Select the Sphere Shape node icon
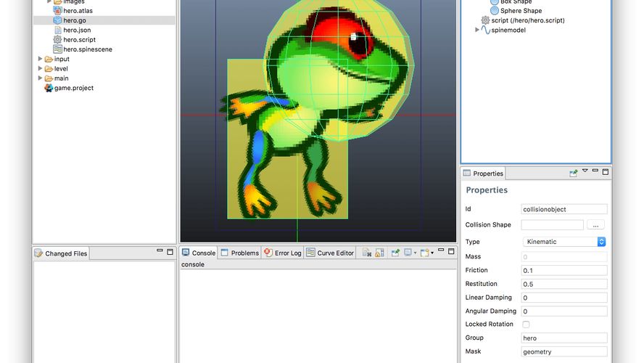 point(495,11)
